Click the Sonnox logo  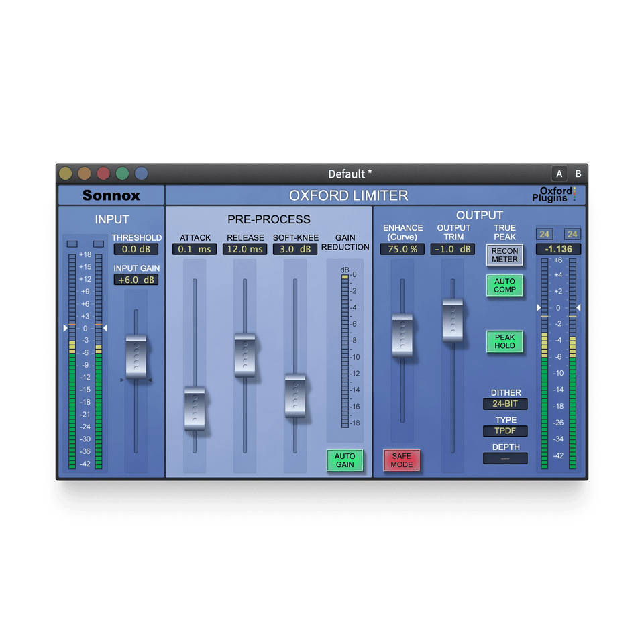(111, 195)
